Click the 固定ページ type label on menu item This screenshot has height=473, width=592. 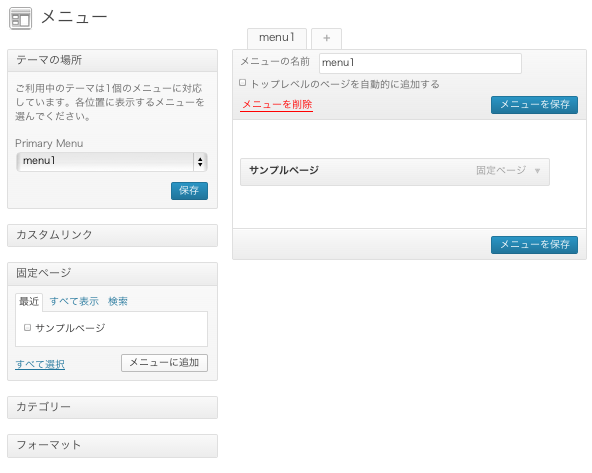(x=501, y=171)
